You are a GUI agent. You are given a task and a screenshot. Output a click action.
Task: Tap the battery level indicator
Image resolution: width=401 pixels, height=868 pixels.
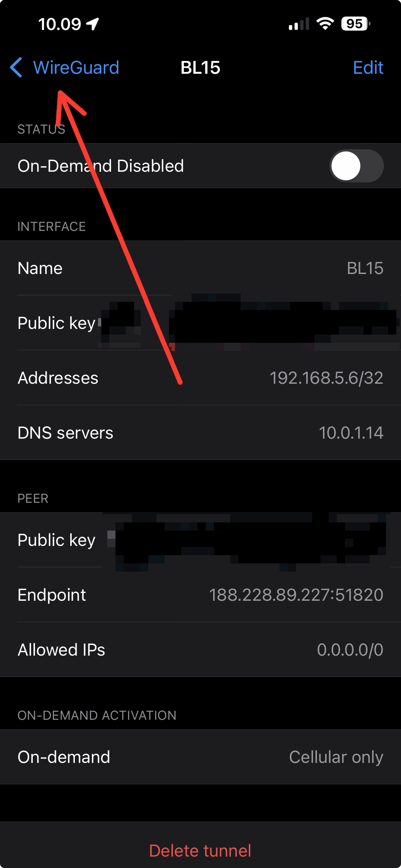point(355,24)
